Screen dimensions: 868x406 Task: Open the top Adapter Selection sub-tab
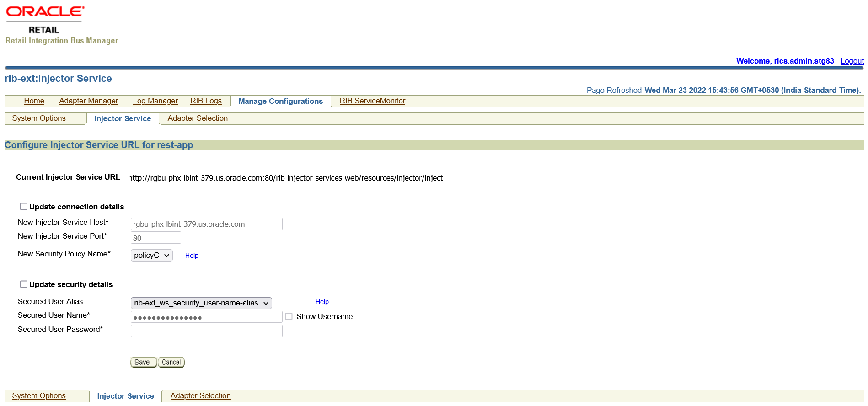point(198,118)
